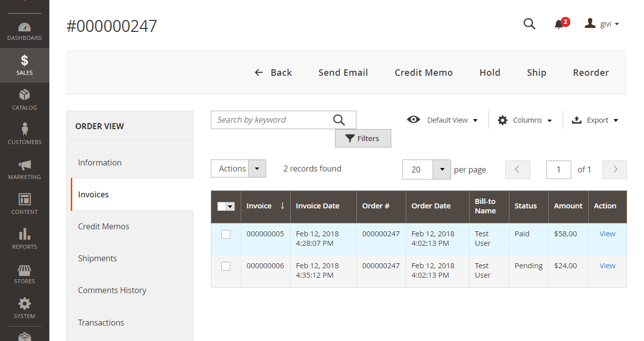The image size is (644, 341).
Task: Sort by Amount column header
Action: [x=568, y=206]
